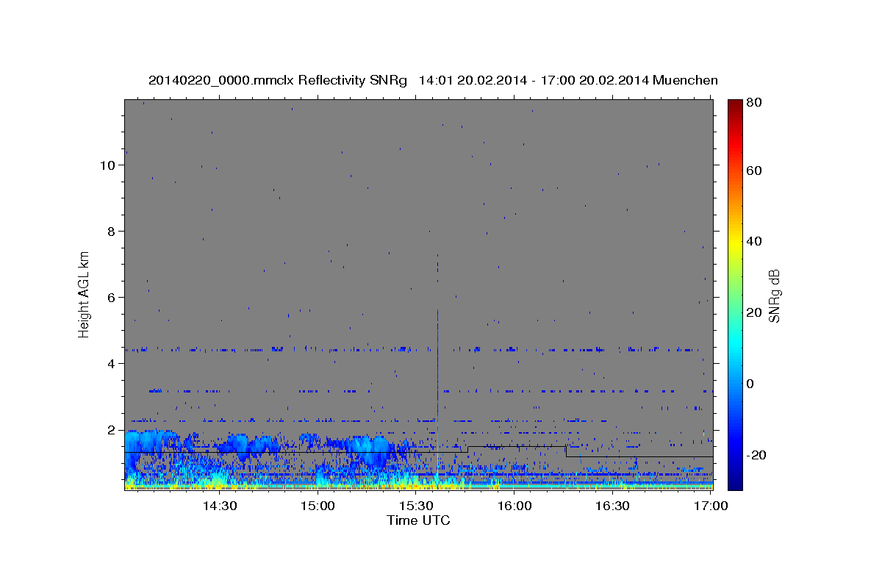
Task: Click the 15:30 time tick label
Action: click(416, 506)
